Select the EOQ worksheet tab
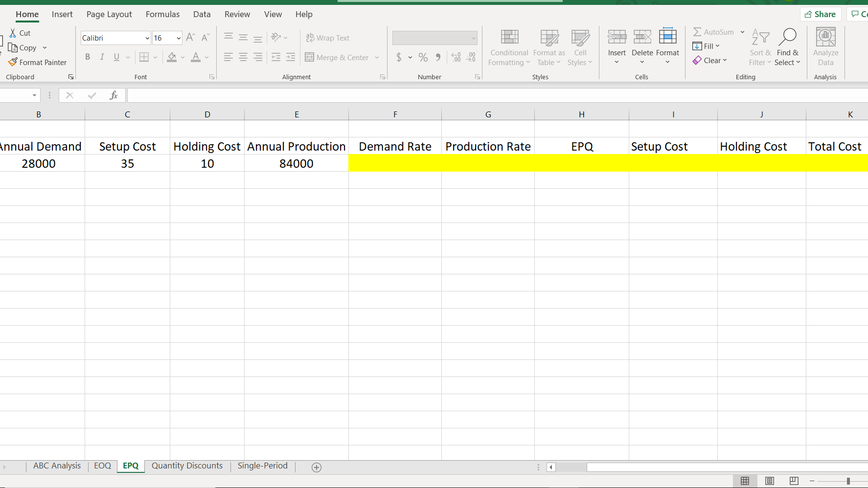This screenshot has width=868, height=488. pos(102,466)
